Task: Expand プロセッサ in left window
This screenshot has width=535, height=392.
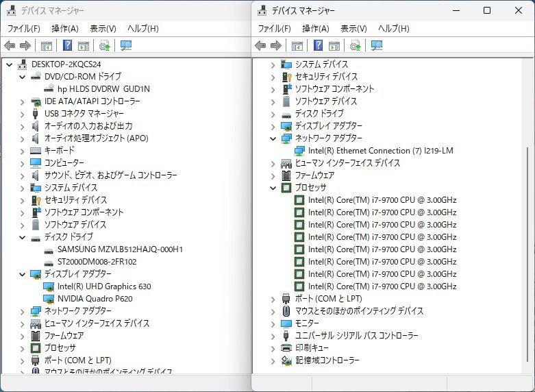Action: [22, 348]
